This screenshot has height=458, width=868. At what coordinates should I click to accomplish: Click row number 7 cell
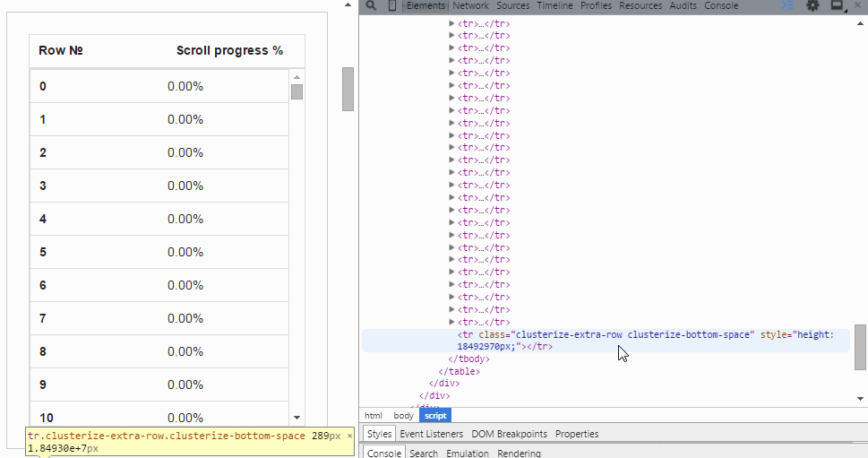43,318
